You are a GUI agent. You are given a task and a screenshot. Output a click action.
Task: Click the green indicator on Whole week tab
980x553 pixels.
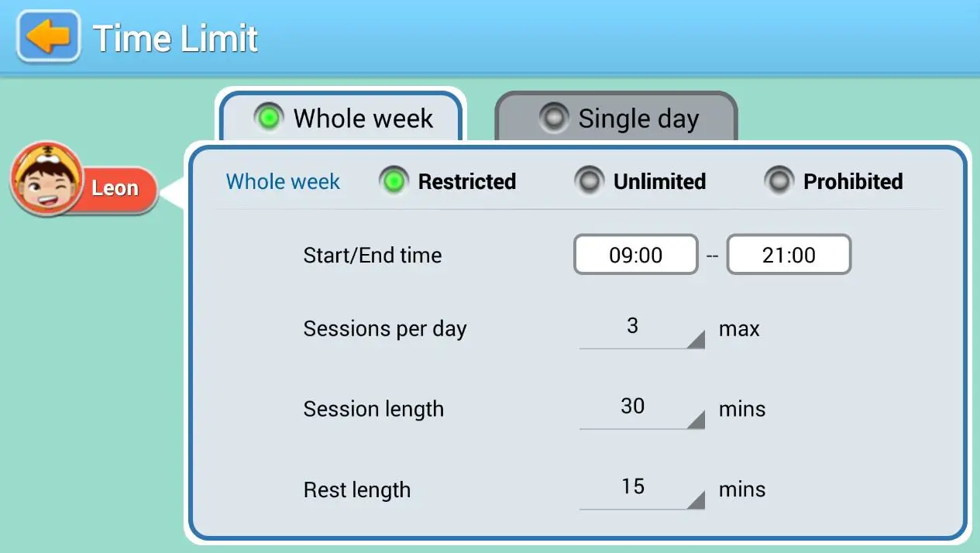click(x=269, y=118)
